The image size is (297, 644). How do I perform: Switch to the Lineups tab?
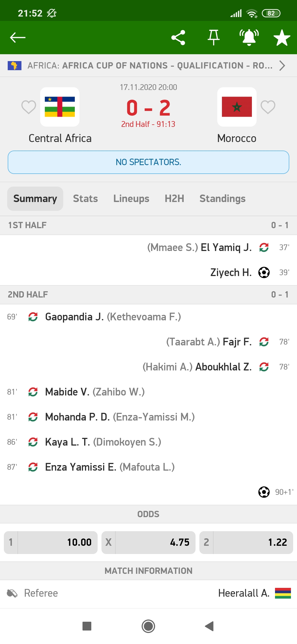pyautogui.click(x=131, y=198)
